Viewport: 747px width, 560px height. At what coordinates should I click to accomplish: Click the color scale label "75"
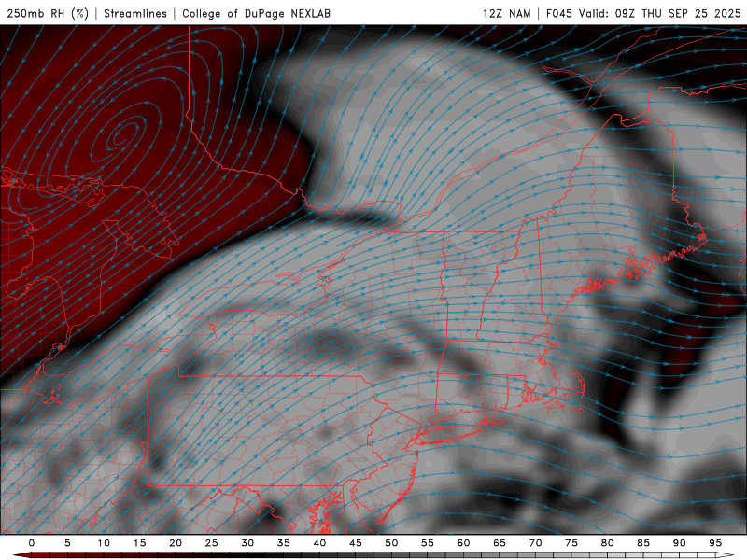click(x=571, y=543)
